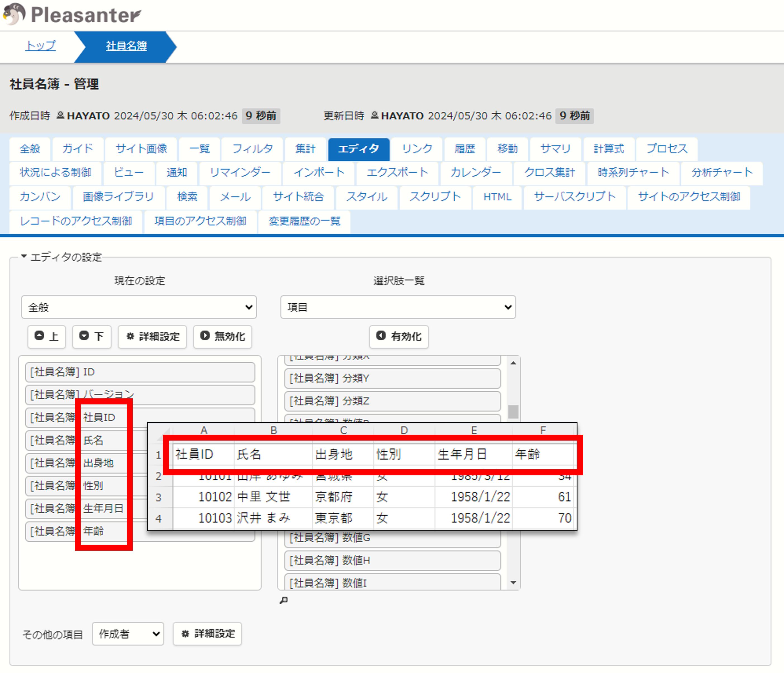784x673 pixels.
Task: Click the 下 (move down) button
Action: [x=92, y=336]
